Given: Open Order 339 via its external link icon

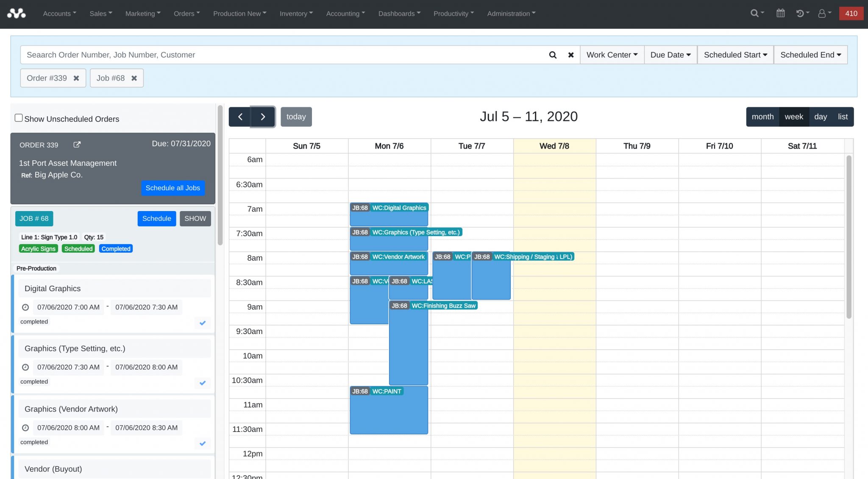Looking at the screenshot, I should point(77,145).
